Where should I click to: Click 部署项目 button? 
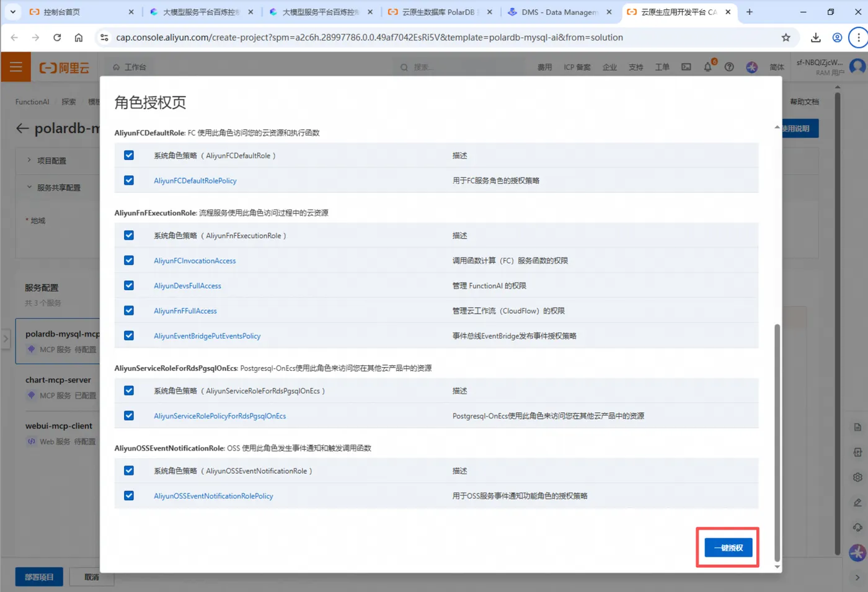pos(39,577)
